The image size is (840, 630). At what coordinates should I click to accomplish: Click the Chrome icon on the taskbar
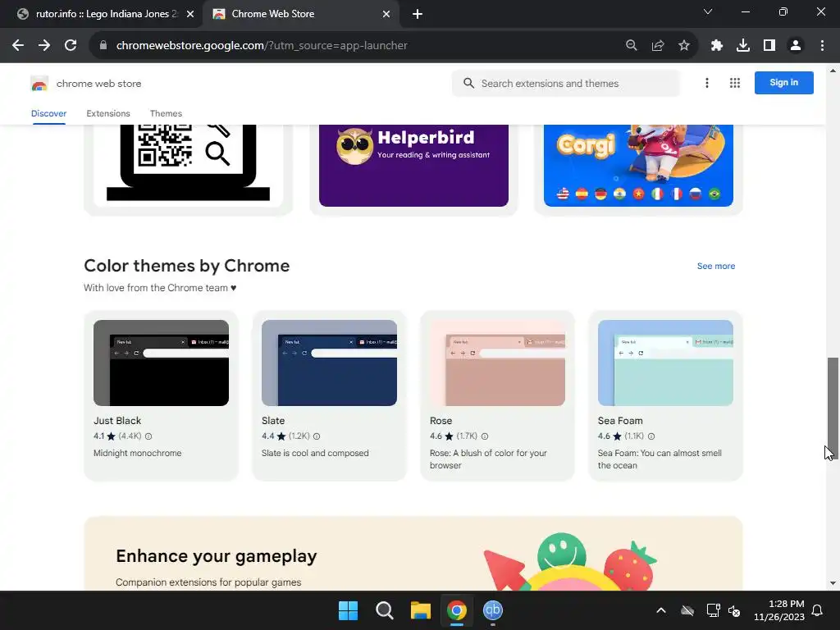tap(457, 610)
